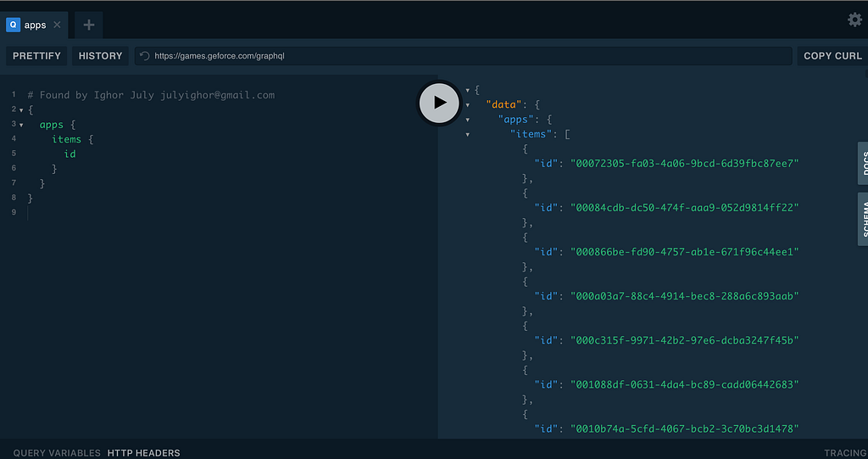Screen dimensions: 868x459
Task: Click id value 000c315f-9971-42b2-97e6-dcba3247f45b
Action: click(685, 340)
